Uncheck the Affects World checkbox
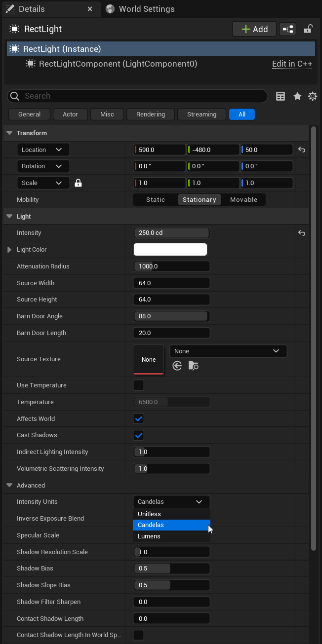 click(139, 418)
